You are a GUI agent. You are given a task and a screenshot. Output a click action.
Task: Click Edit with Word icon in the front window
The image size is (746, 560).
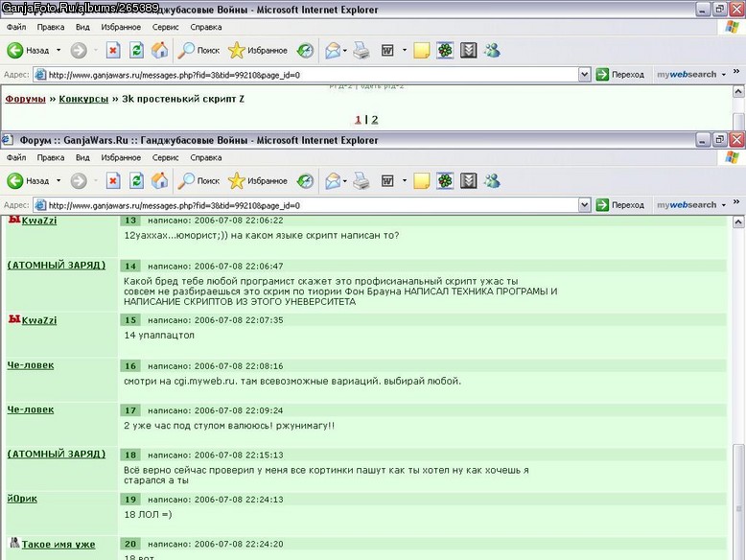(387, 181)
